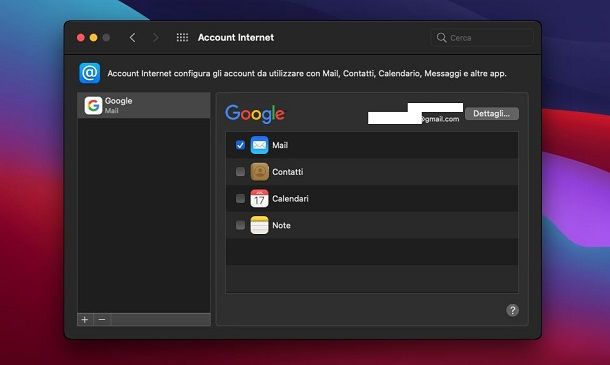
Task: Click the gmail.com address text
Action: tap(440, 119)
